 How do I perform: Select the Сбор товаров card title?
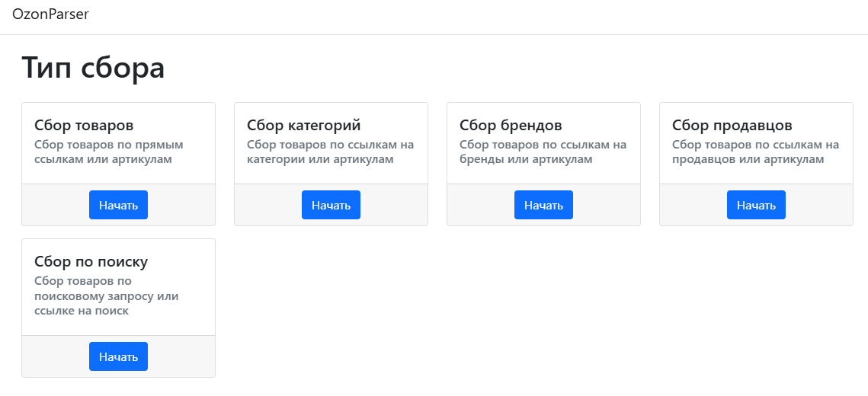pos(85,125)
